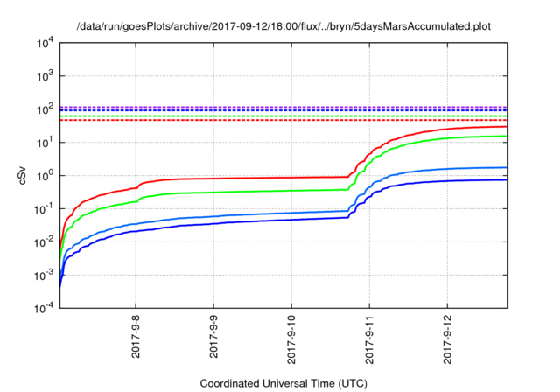This screenshot has width=560, height=392.
Task: Click the y-axis label 10^3
Action: [45, 76]
